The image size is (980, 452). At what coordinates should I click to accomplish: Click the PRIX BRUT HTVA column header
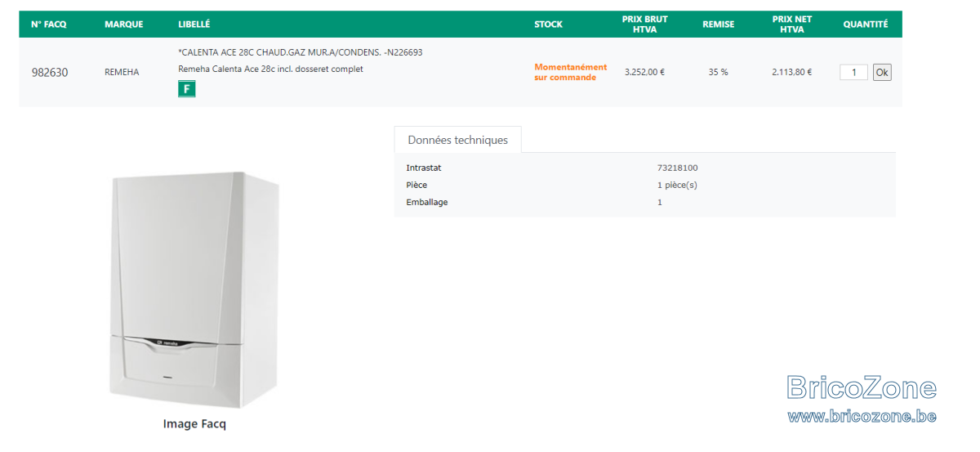tap(644, 25)
